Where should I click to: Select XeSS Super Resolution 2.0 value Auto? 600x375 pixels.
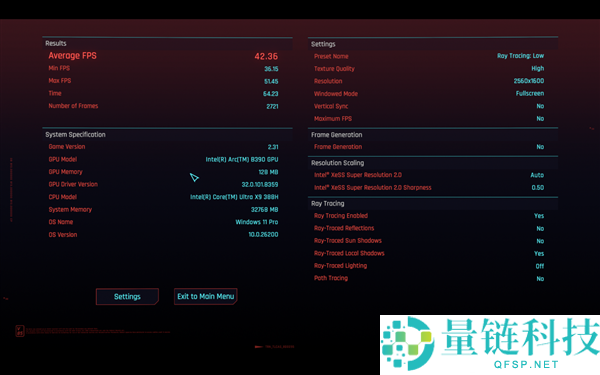click(537, 175)
